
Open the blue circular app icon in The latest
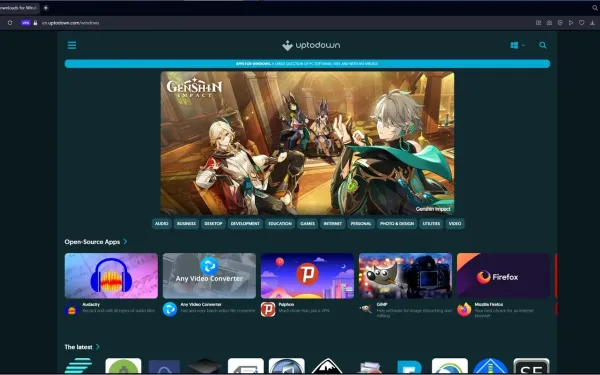coord(491,366)
